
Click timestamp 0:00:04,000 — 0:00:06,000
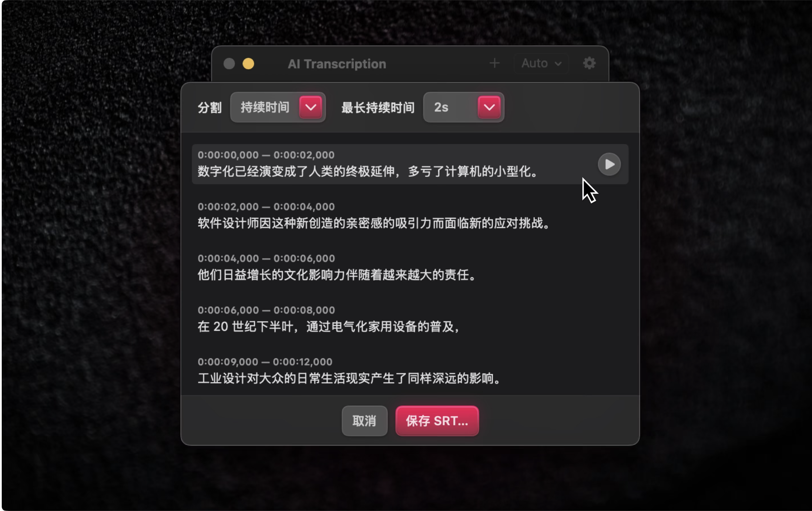266,259
